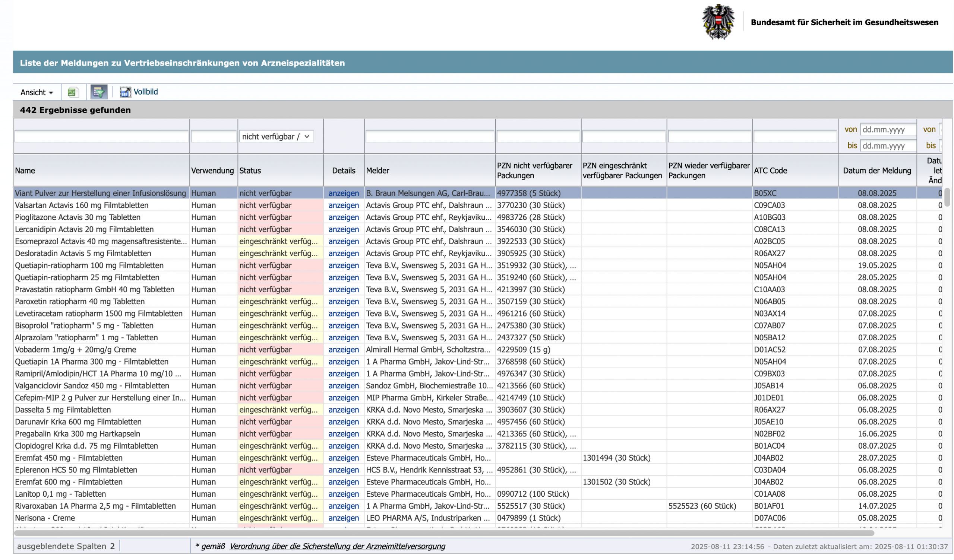Open anzeigen details for Viant Pulver

(x=343, y=193)
